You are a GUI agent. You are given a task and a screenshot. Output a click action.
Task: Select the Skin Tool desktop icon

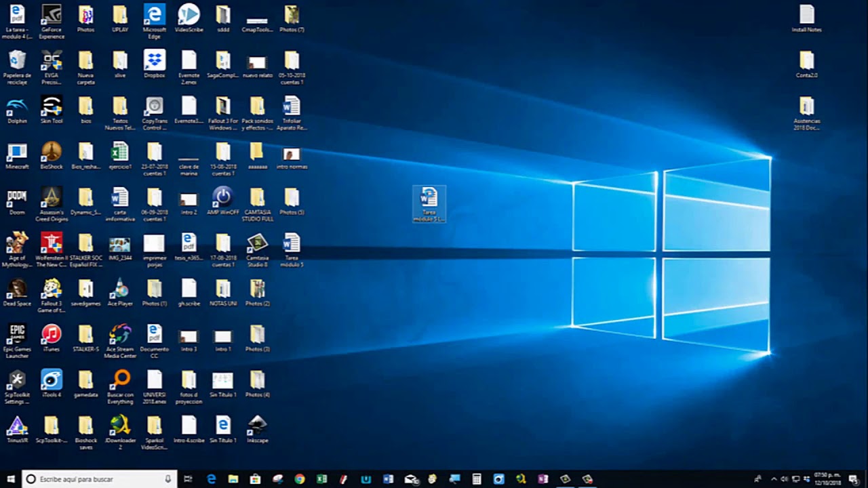click(52, 110)
